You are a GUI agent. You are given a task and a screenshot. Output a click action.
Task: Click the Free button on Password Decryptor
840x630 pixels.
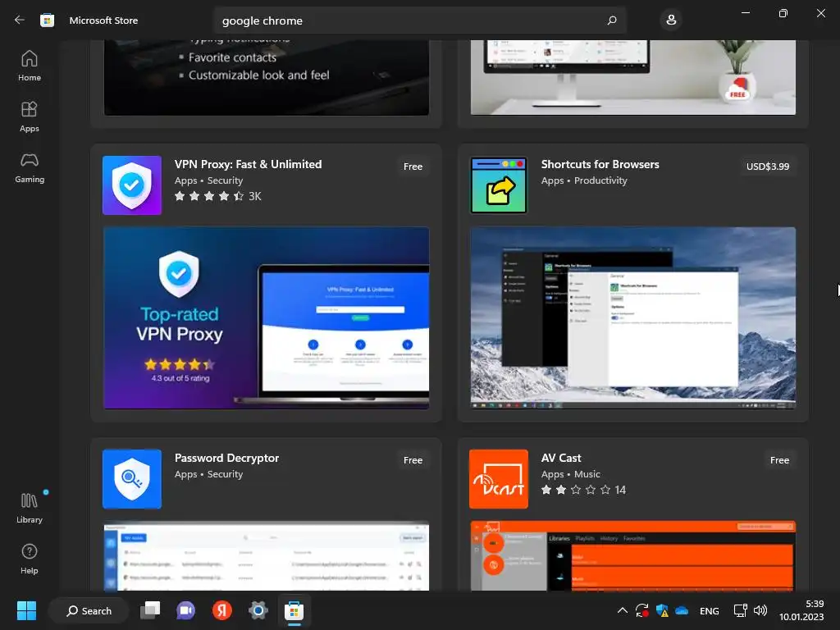[413, 460]
